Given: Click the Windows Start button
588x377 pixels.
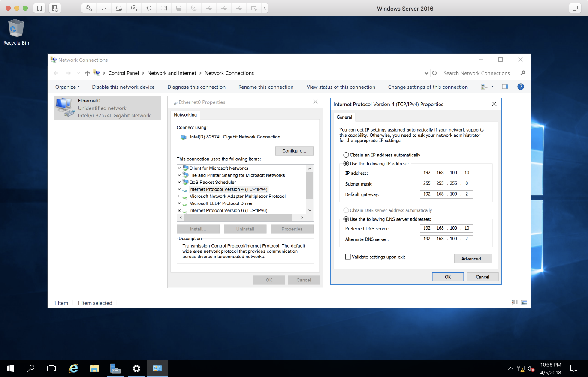Looking at the screenshot, I should pyautogui.click(x=10, y=368).
